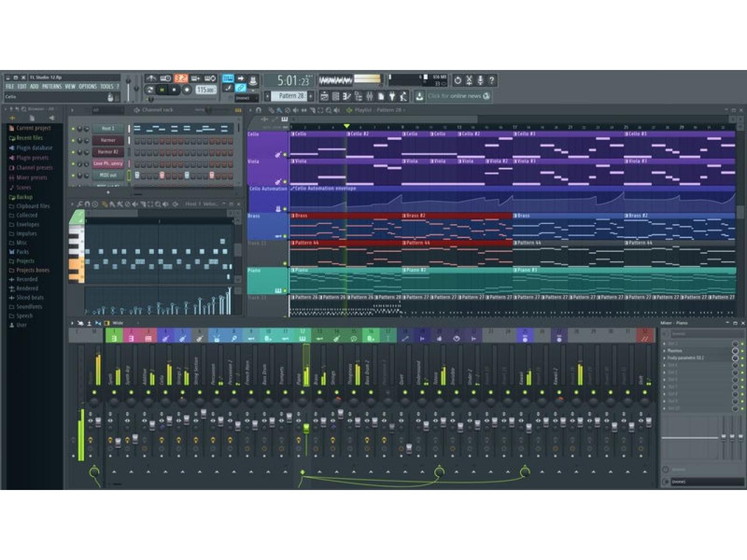
Task: Click the record button in transport
Action: click(x=187, y=90)
